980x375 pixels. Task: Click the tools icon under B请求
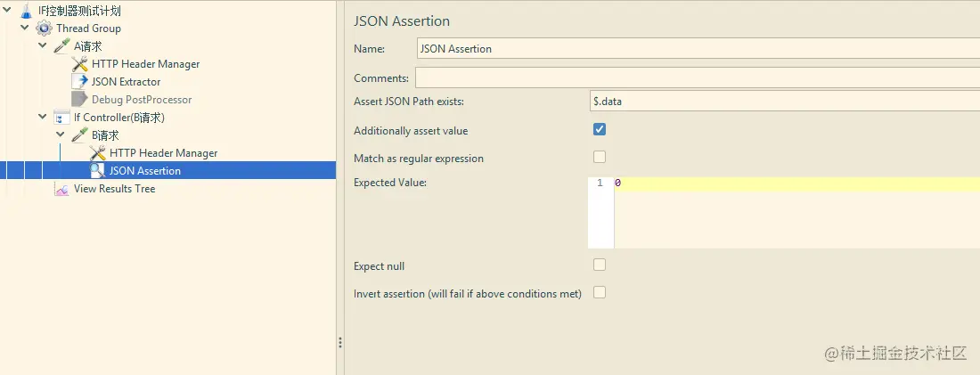[97, 153]
